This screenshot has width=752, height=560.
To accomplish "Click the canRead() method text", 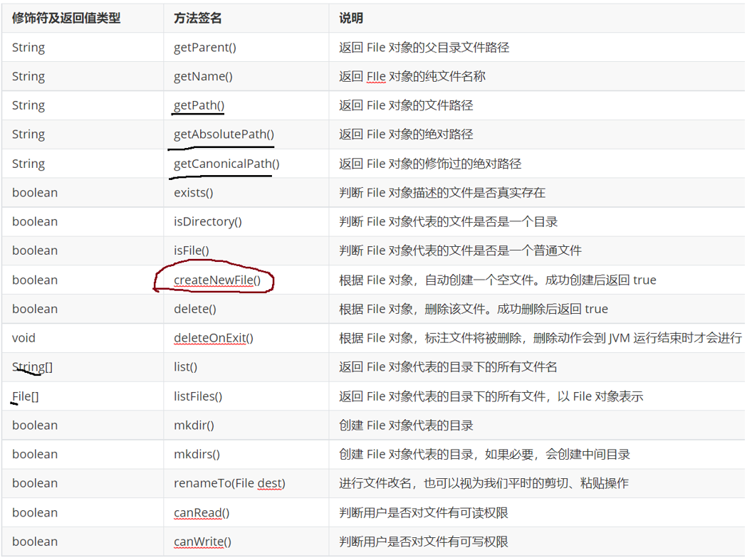I will tap(202, 513).
